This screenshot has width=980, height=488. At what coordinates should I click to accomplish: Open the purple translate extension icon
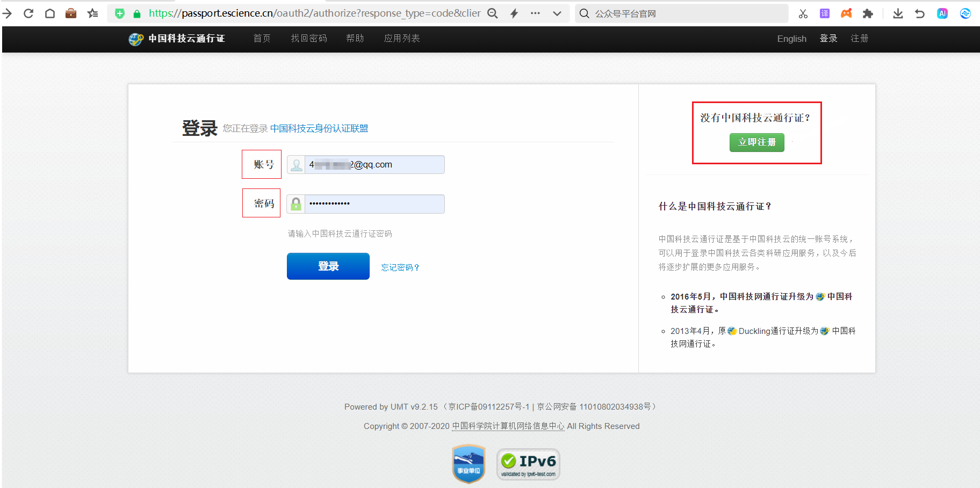pyautogui.click(x=825, y=13)
